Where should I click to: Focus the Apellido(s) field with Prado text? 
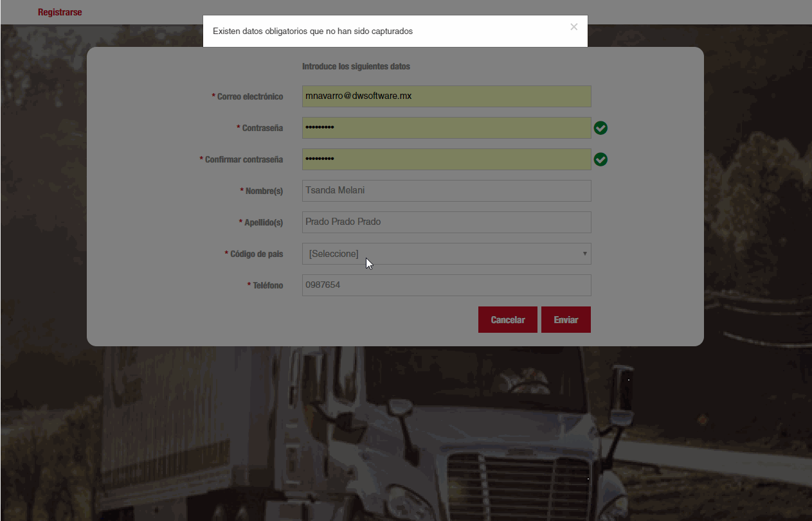pos(446,222)
